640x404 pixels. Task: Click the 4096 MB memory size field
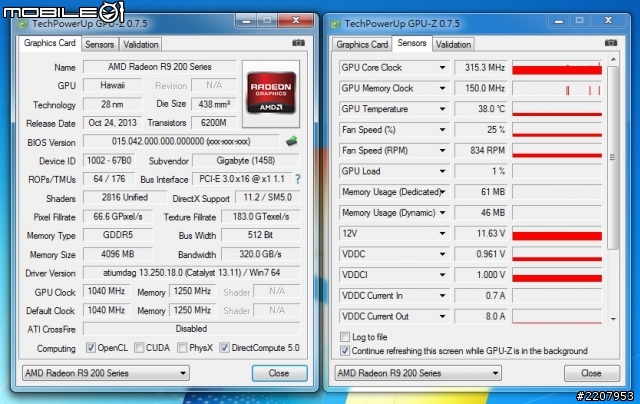tap(118, 254)
